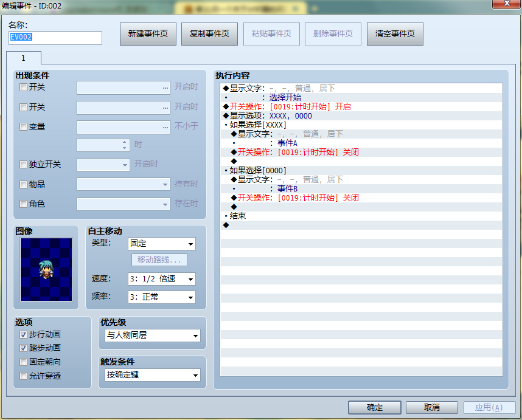Screen dimensions: 522x420
Task: Click the 复制事件页 button
Action: (209, 34)
